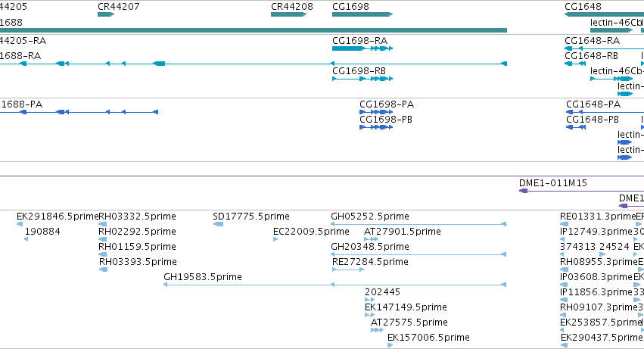The height and width of the screenshot is (349, 644).
Task: Select the CG1698-PA protein glyph
Action: 376,112
